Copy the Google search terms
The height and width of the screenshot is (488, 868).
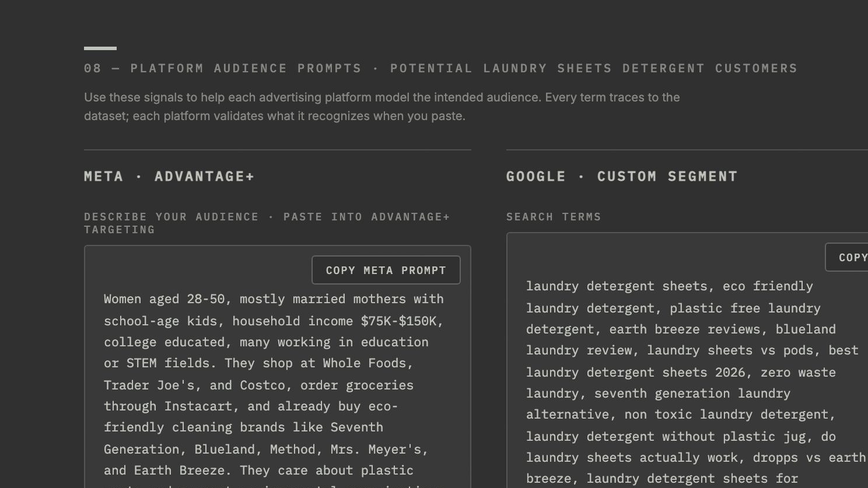point(847,257)
